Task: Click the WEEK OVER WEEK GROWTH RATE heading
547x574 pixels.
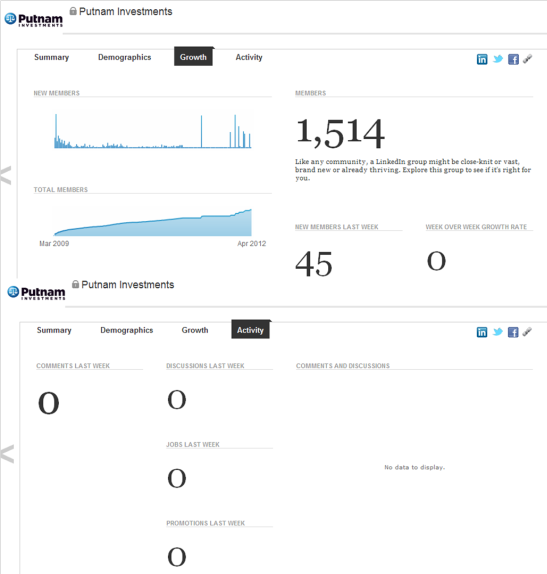Action: (x=476, y=227)
